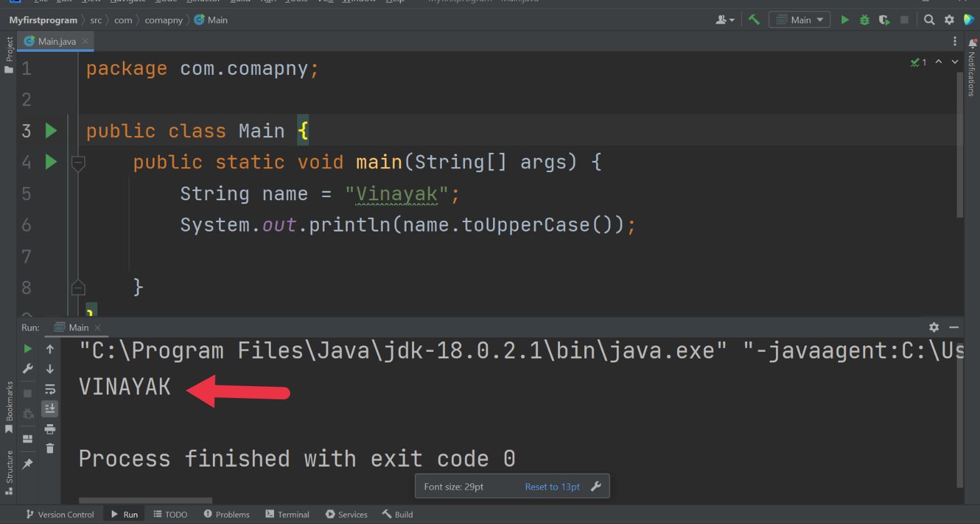Run Main with Coverage shield icon
980x524 pixels.
tap(884, 20)
